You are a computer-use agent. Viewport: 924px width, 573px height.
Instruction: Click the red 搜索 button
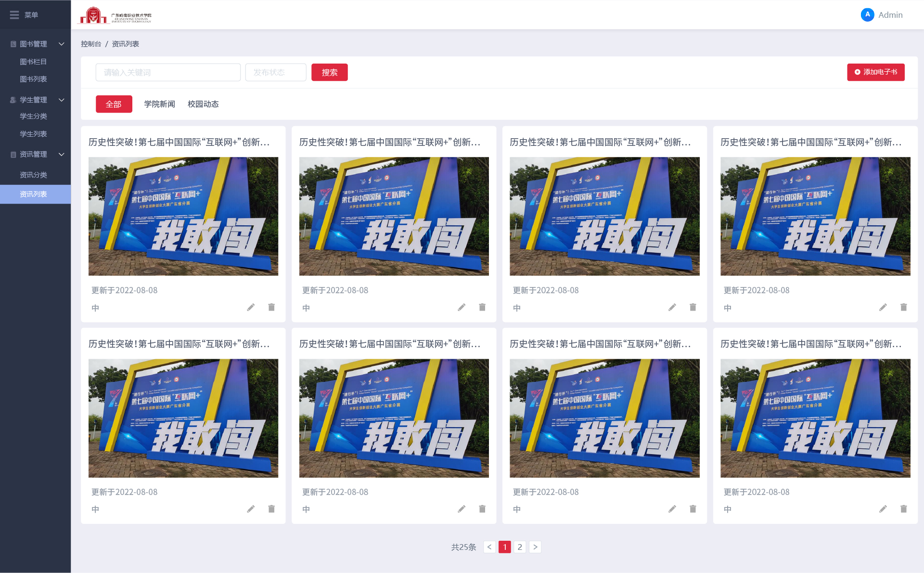(330, 72)
